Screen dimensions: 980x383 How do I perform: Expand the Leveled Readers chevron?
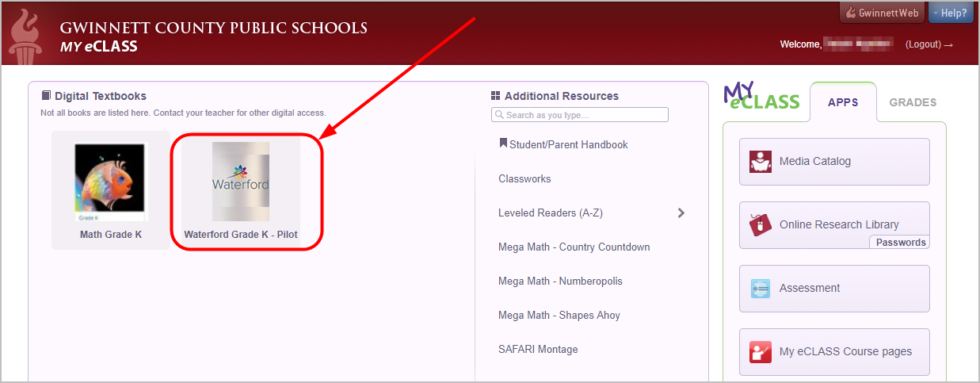pos(681,213)
